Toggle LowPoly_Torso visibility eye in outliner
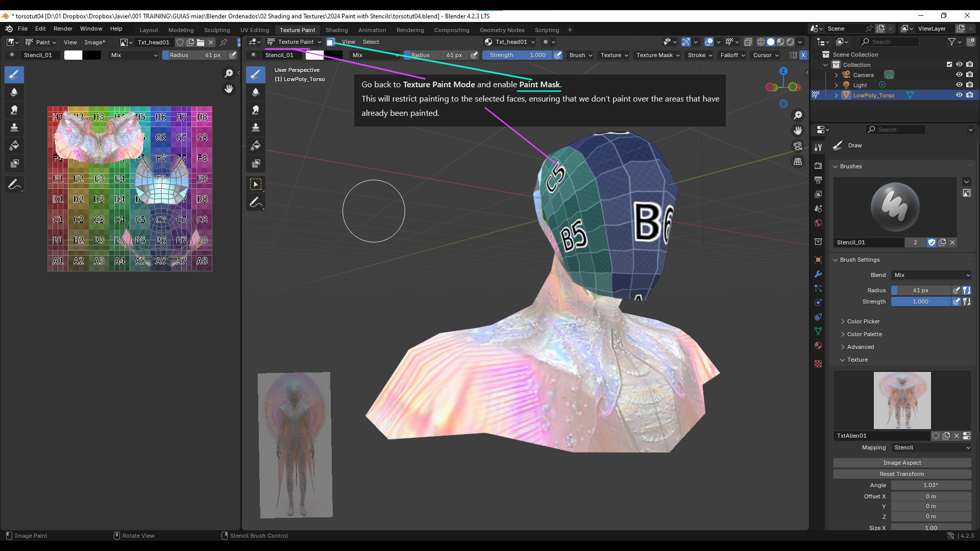The width and height of the screenshot is (980, 551). click(x=959, y=95)
